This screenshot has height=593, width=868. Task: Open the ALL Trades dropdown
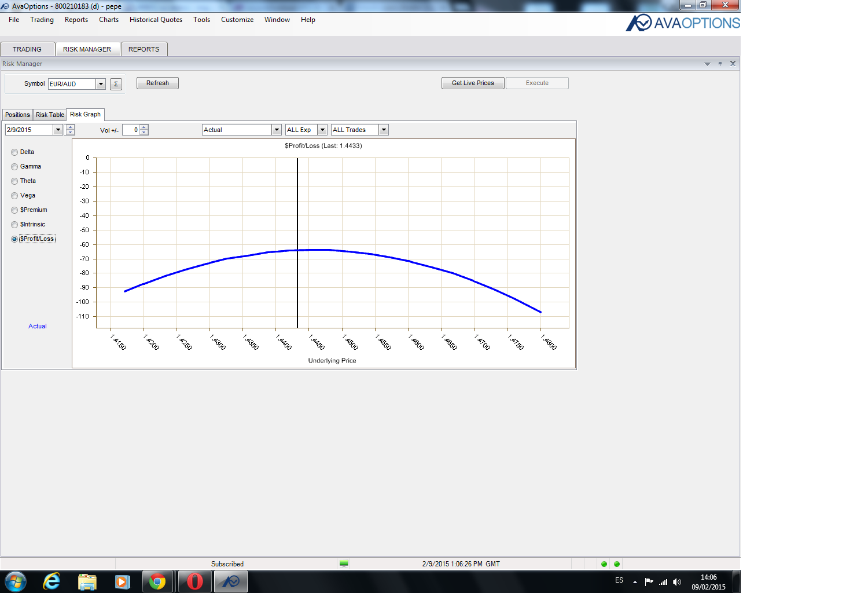coord(384,130)
